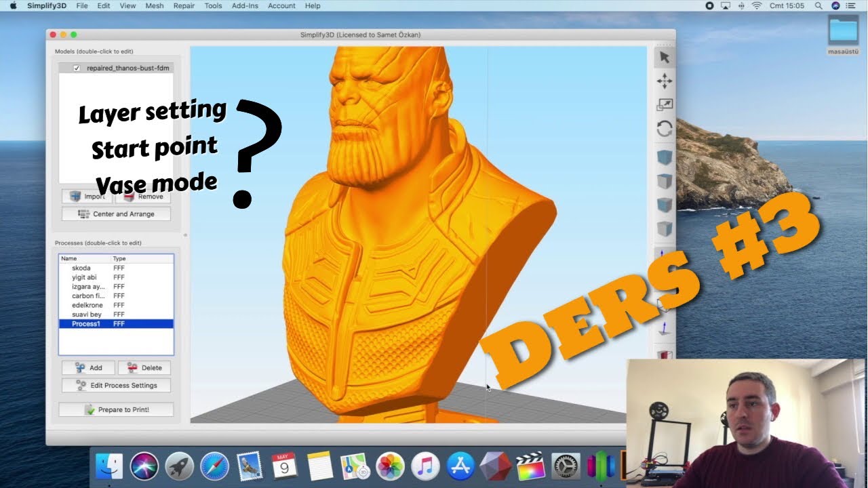
Task: Open App Store from the dock
Action: 460,466
